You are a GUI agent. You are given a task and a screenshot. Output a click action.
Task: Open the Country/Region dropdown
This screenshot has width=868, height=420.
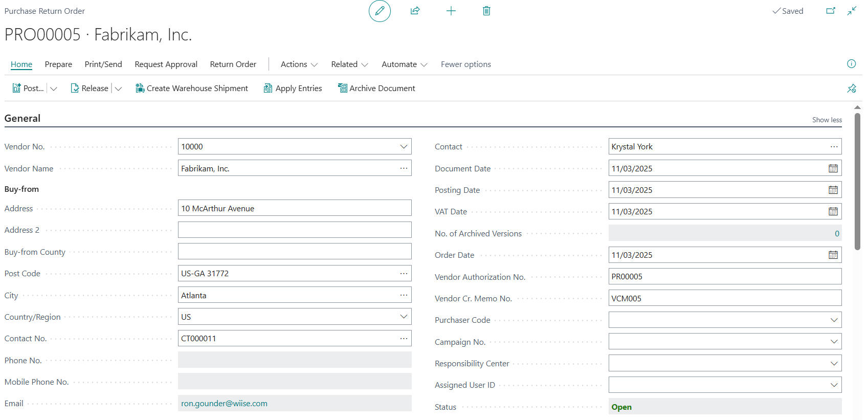point(404,317)
